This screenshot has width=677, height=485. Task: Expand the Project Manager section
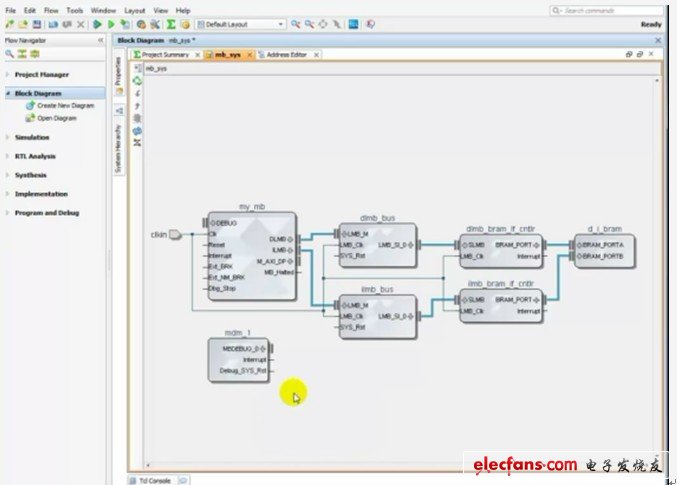40,74
